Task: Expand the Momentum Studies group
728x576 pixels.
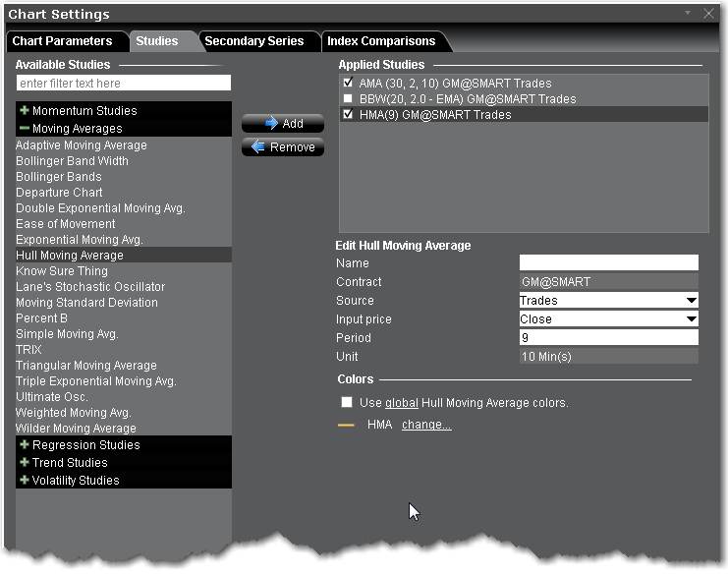Action: pyautogui.click(x=25, y=111)
